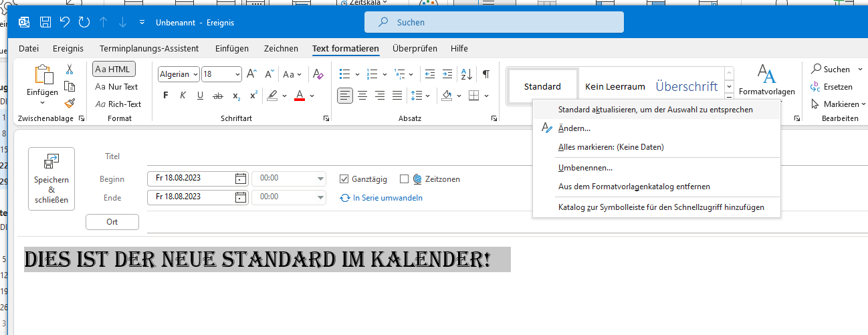The height and width of the screenshot is (335, 868).
Task: Open the Terminplanungs-Assistent tab
Action: point(149,48)
